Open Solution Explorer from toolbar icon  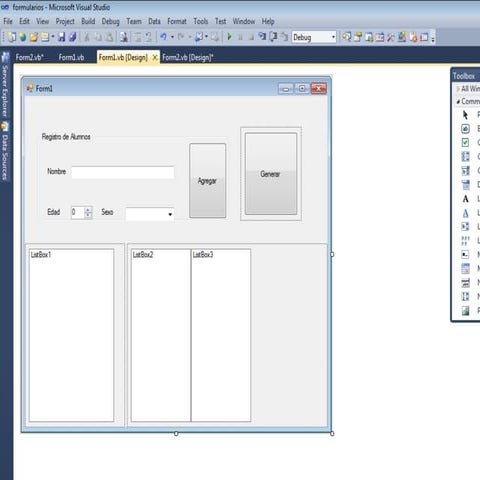point(347,37)
